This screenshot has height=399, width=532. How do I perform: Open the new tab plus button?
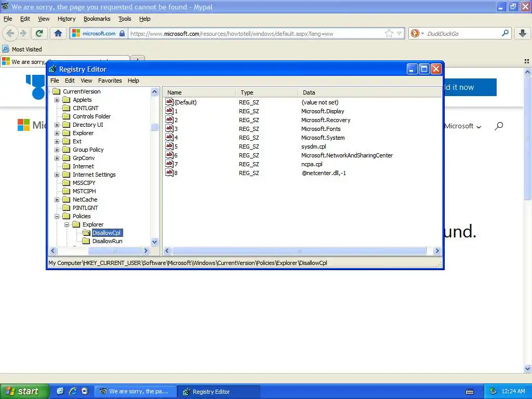point(138,60)
